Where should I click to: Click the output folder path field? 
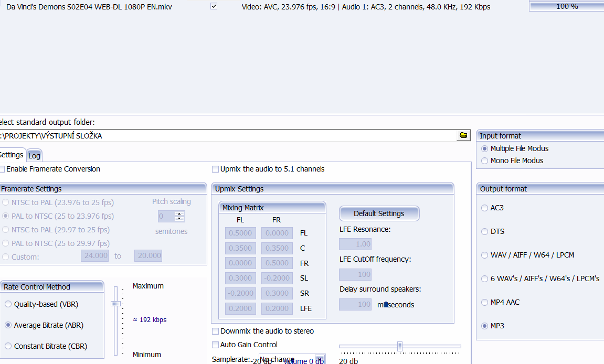pos(226,136)
